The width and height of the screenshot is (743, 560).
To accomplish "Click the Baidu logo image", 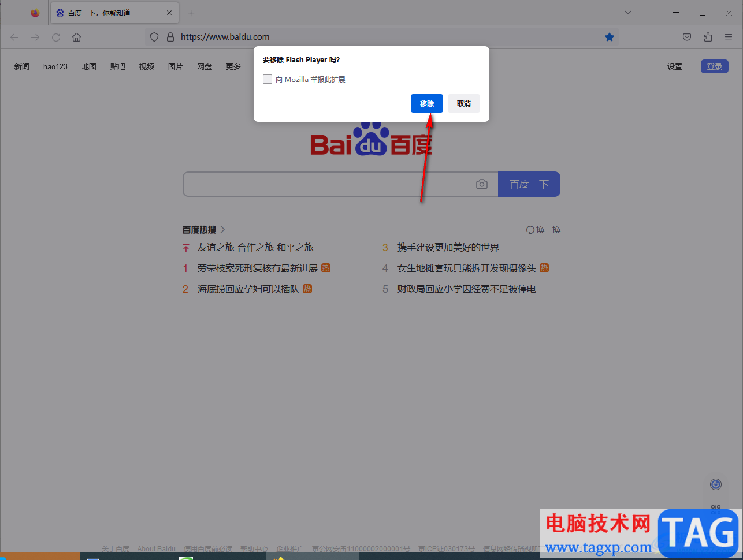I will [371, 139].
